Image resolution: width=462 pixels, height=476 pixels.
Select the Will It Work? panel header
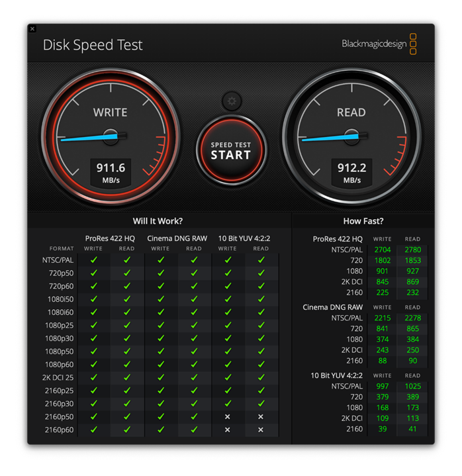click(x=158, y=221)
